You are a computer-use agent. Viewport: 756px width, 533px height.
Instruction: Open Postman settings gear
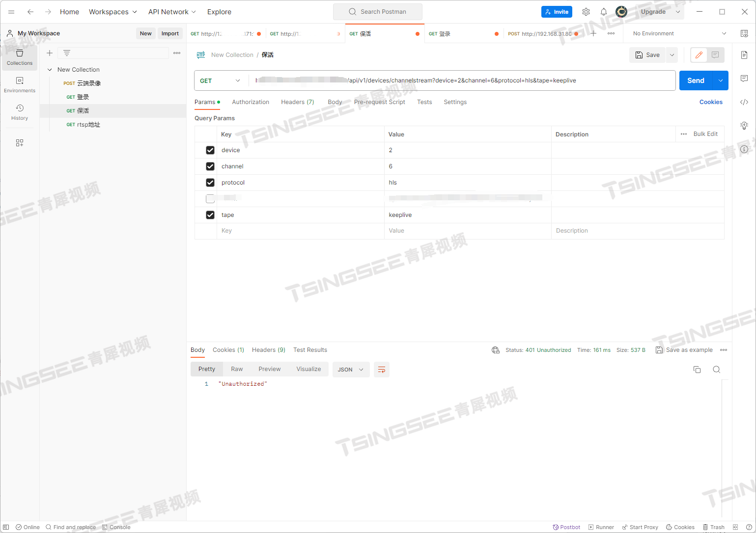(586, 12)
